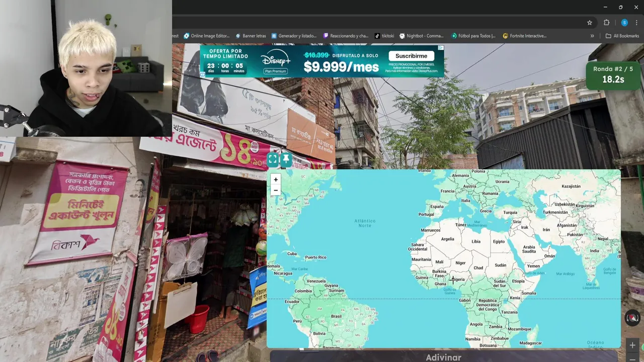Click the Disney+ $9.999/mes price text
Screen dimensions: 644x362
341,67
